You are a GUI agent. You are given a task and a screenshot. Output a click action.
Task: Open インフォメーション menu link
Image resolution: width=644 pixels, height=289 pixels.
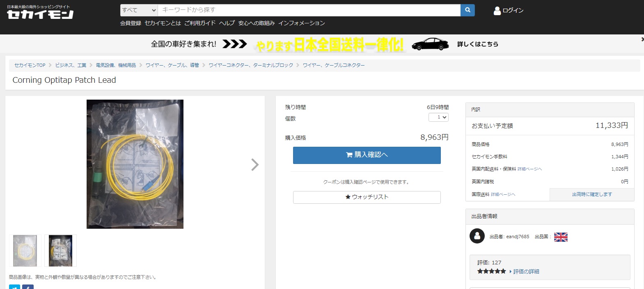click(x=302, y=23)
